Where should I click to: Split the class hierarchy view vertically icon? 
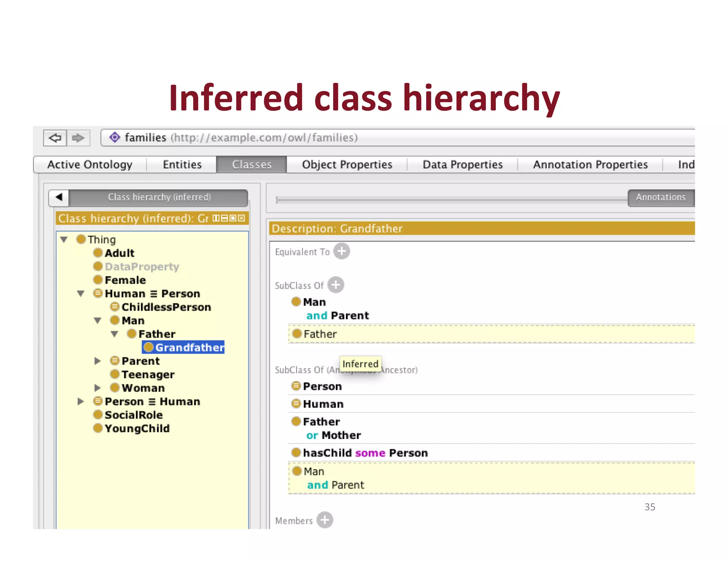216,218
